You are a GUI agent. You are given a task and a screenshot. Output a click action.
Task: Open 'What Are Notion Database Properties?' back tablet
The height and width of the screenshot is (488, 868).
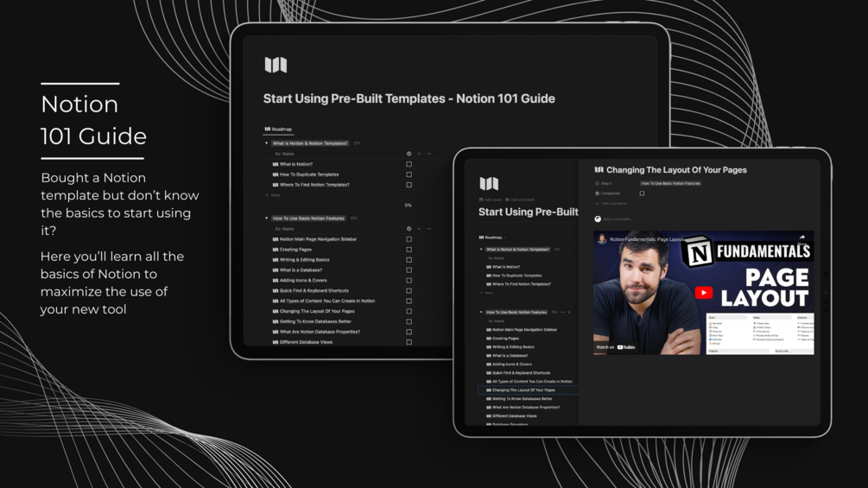point(320,332)
